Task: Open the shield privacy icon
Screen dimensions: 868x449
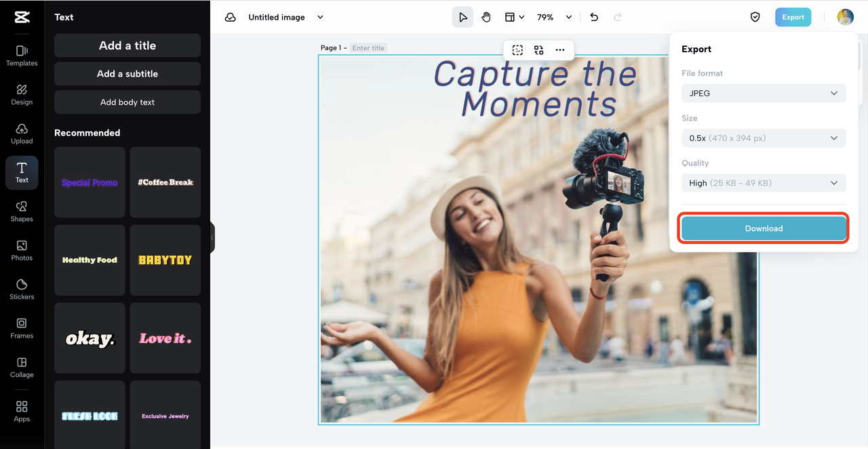Action: click(x=755, y=17)
